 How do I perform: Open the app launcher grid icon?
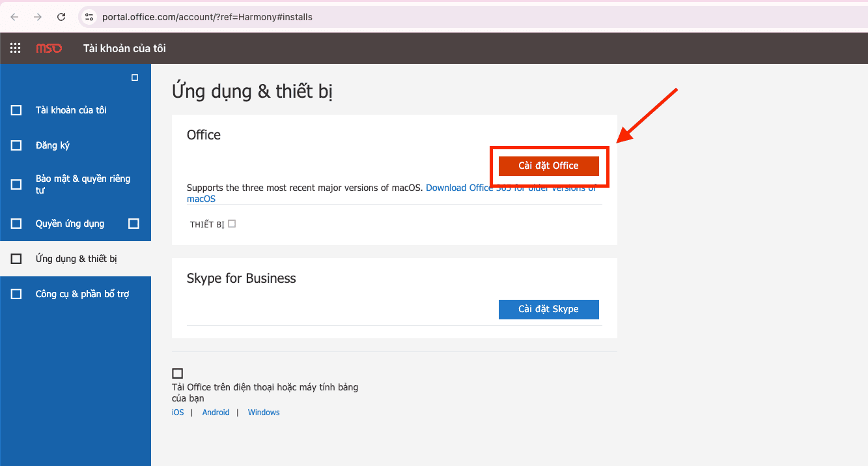click(16, 48)
